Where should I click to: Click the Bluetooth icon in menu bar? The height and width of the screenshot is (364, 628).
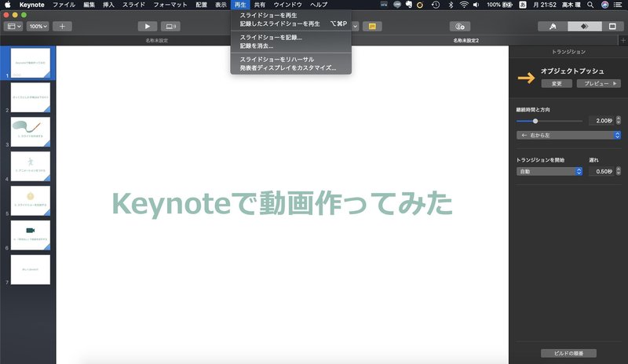click(x=451, y=5)
